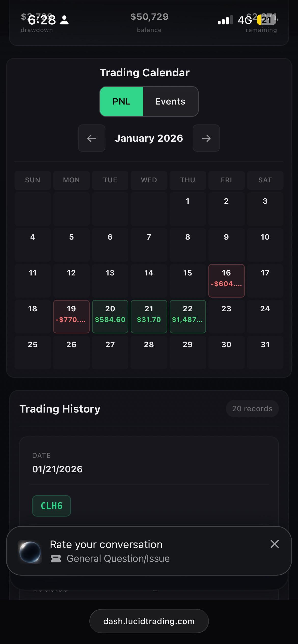298x644 pixels.
Task: Open January 20 profit of $584.60
Action: click(110, 316)
